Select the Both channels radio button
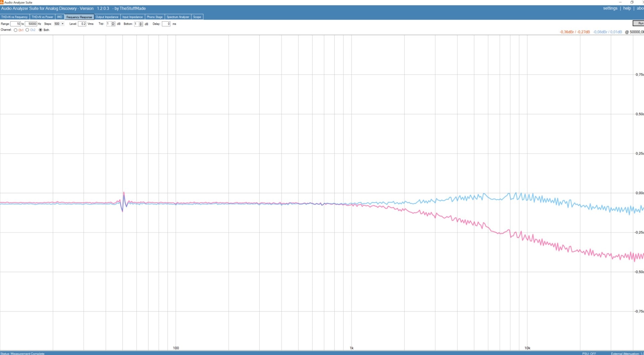This screenshot has width=644, height=355. 41,30
